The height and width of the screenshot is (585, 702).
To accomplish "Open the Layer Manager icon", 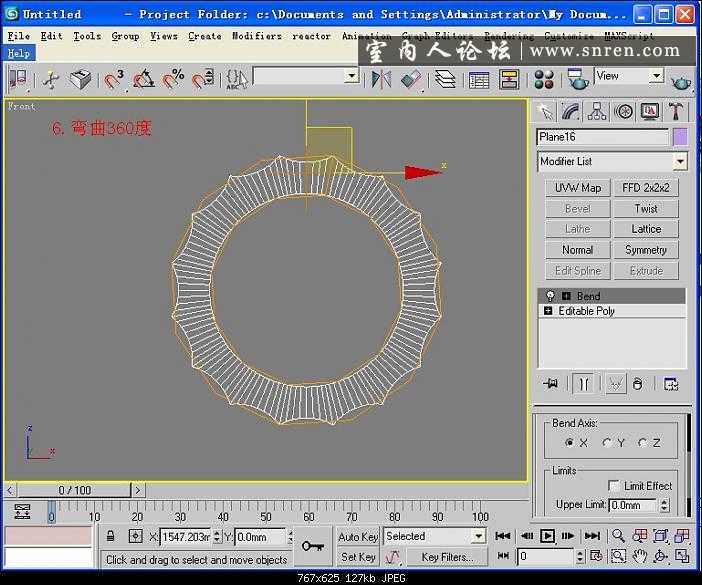I will coord(445,80).
